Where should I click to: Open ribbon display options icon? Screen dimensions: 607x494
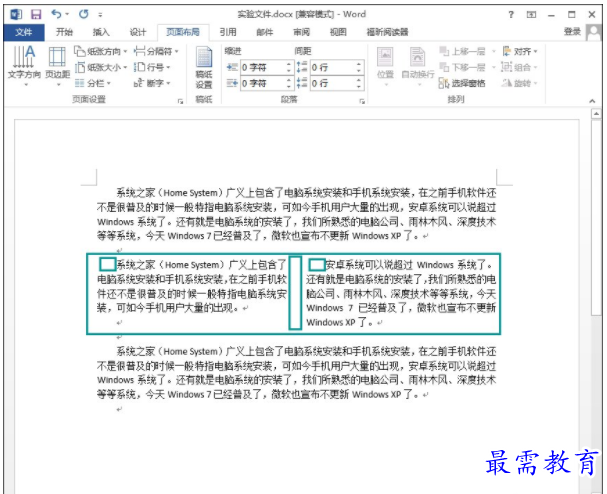[531, 15]
